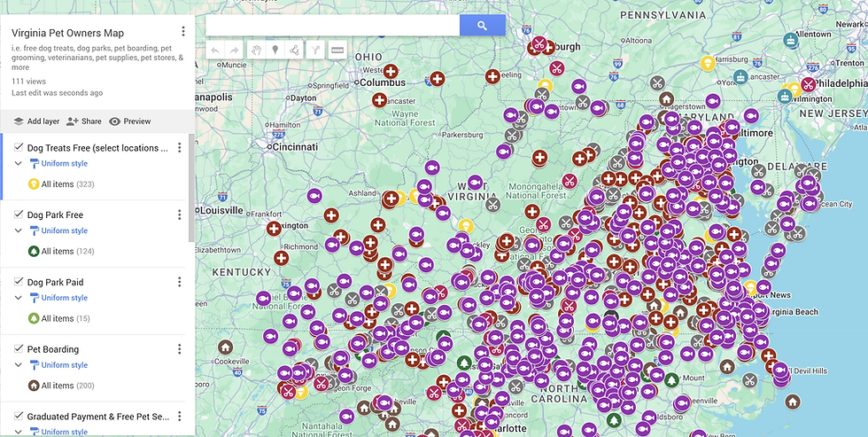Open Dog Park Free layer three-dot menu
Viewport: 868px width, 437px height.
[x=179, y=215]
